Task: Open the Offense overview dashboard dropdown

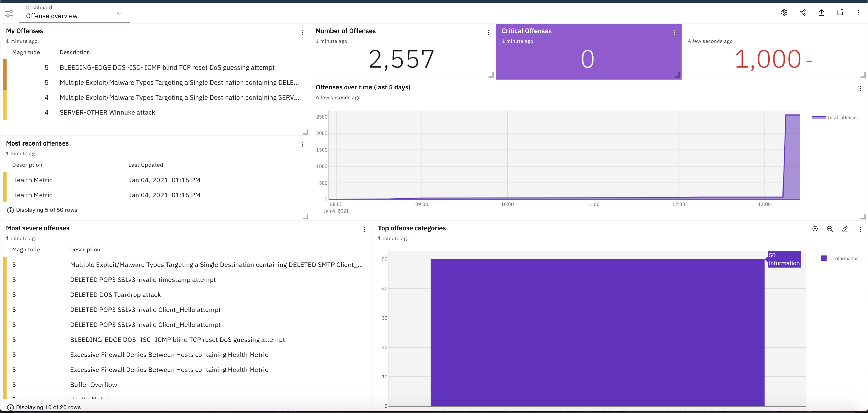Action: click(x=119, y=13)
